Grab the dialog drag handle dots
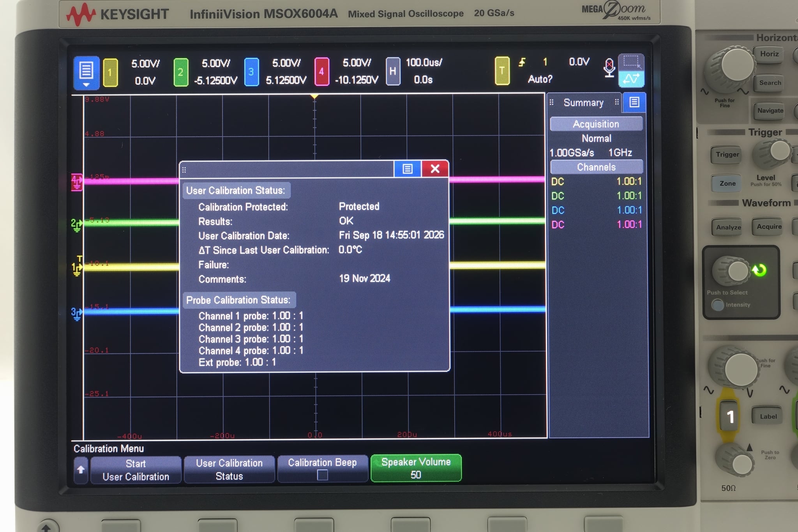Image resolution: width=798 pixels, height=532 pixels. click(184, 170)
